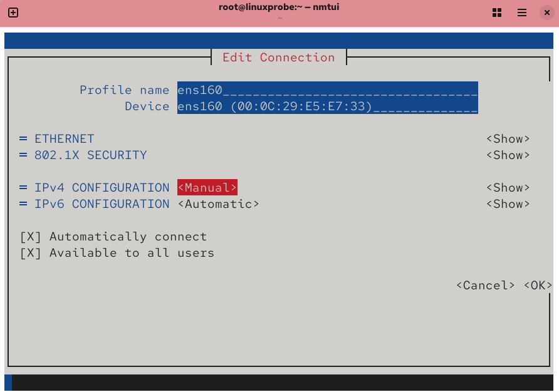
Task: Open the terminal hamburger menu
Action: click(x=522, y=13)
